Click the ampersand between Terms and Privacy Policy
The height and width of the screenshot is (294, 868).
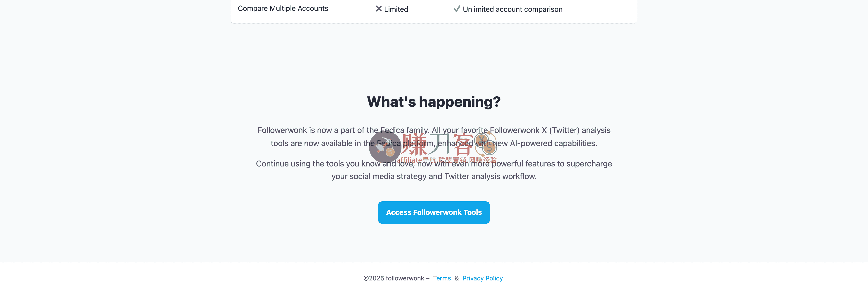[457, 278]
